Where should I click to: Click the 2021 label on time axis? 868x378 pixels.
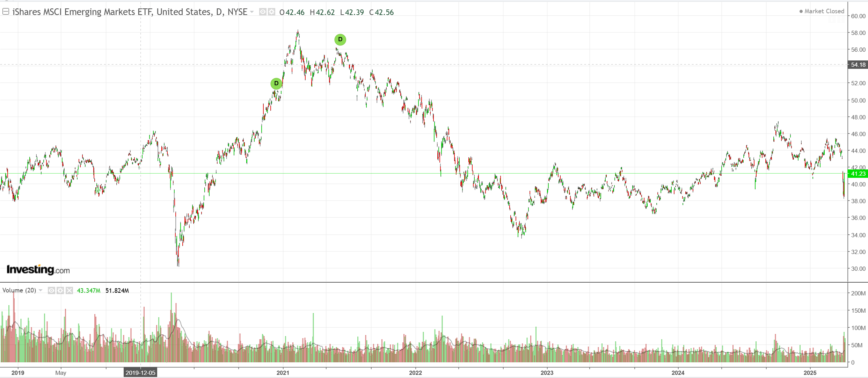point(283,373)
